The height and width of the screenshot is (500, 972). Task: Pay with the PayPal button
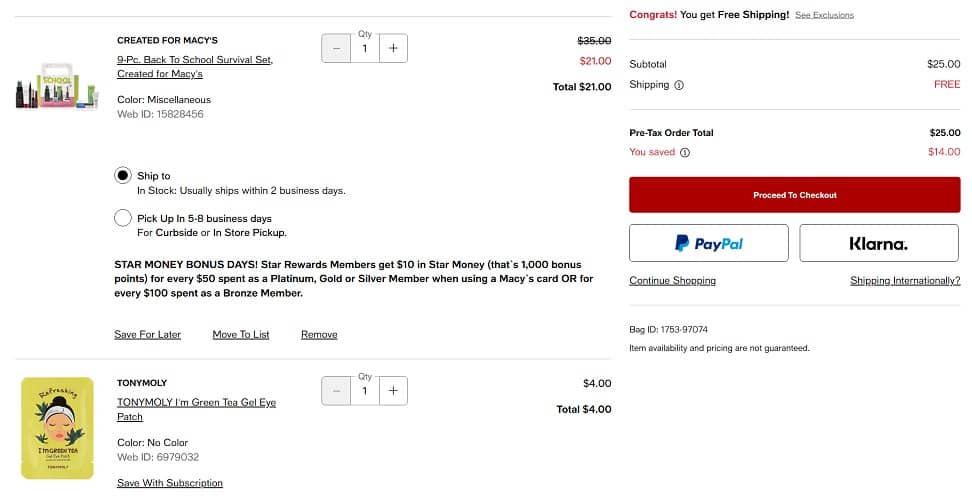[708, 243]
